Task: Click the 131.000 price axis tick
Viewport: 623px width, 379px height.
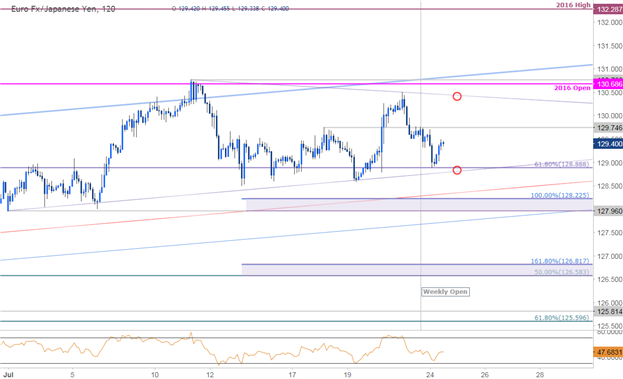Action: point(609,69)
